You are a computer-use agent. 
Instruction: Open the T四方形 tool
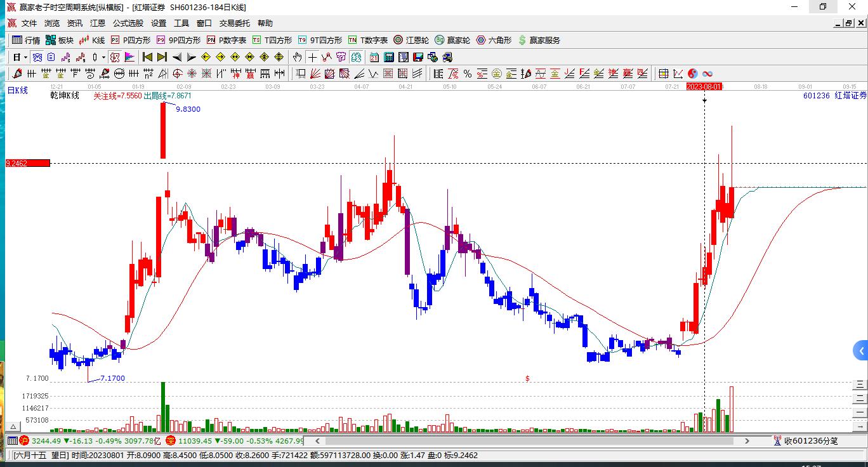tap(272, 40)
